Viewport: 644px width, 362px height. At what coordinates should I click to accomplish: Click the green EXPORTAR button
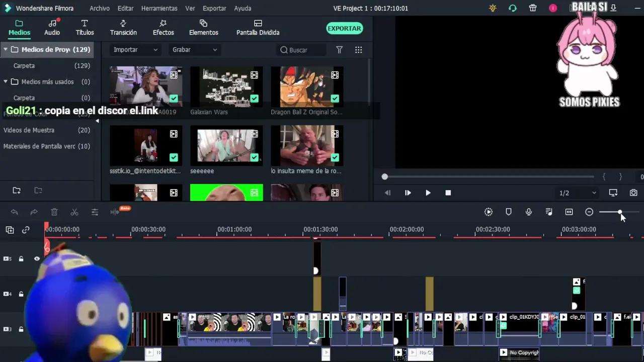[x=344, y=28]
